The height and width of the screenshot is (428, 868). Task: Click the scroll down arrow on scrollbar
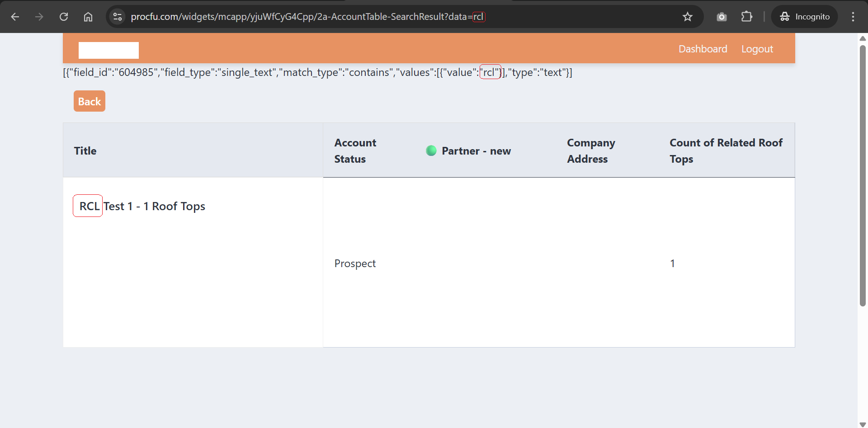862,424
